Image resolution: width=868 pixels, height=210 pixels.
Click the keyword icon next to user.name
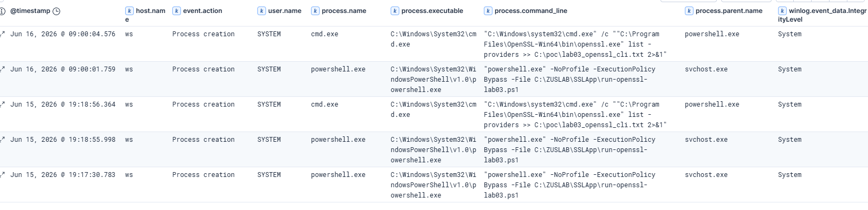pos(262,11)
